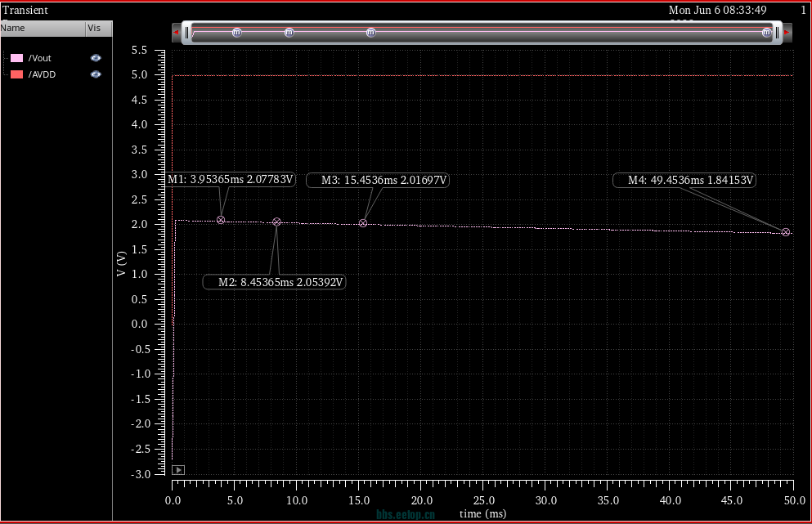Click the first marker icon on the zoom bar

pos(237,33)
